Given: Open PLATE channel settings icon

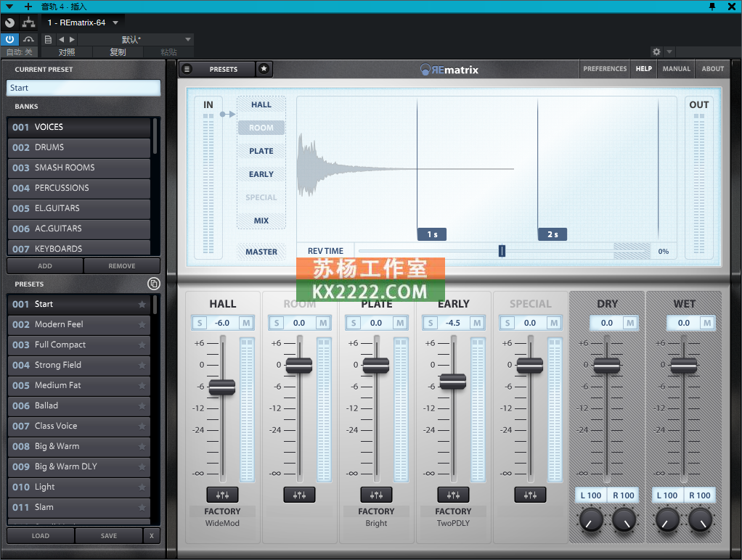Looking at the screenshot, I should click(x=376, y=495).
